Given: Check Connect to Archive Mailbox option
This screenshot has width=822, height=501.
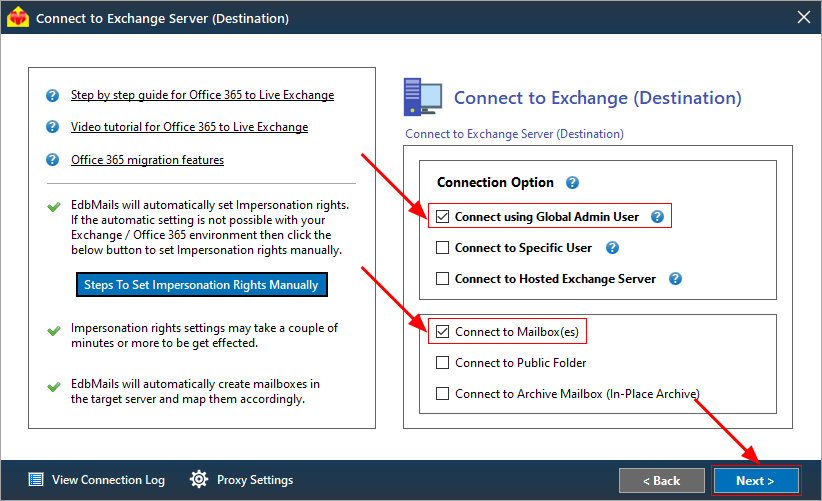Looking at the screenshot, I should coord(443,394).
